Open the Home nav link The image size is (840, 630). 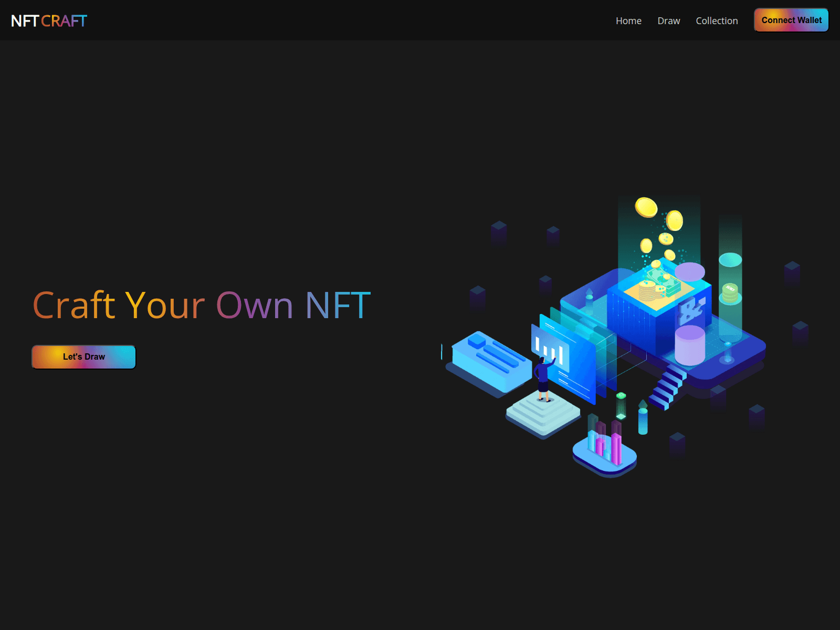[x=628, y=20]
